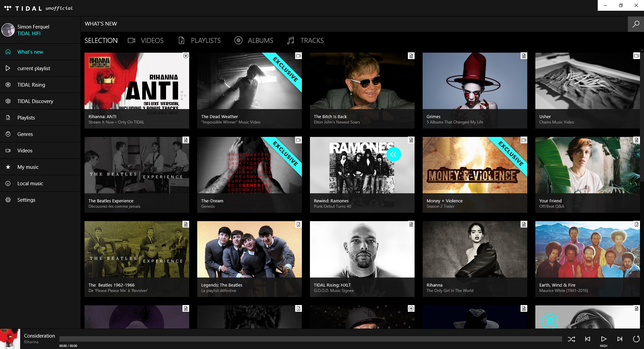Viewport: 644px width, 349px height.
Task: Open TIDAL Discovery section
Action: pyautogui.click(x=40, y=101)
